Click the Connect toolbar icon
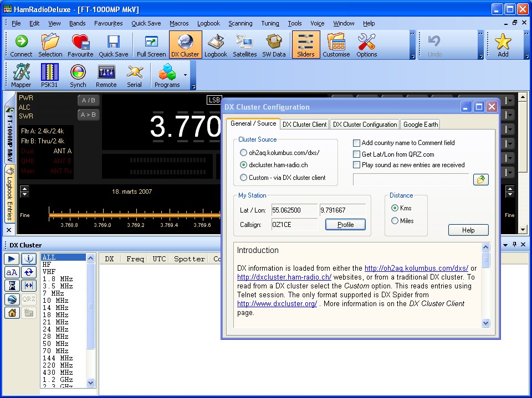This screenshot has width=532, height=398. (x=21, y=45)
